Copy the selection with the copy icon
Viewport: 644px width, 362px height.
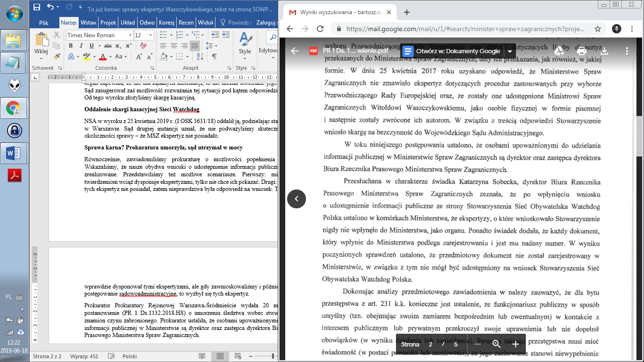click(x=57, y=46)
